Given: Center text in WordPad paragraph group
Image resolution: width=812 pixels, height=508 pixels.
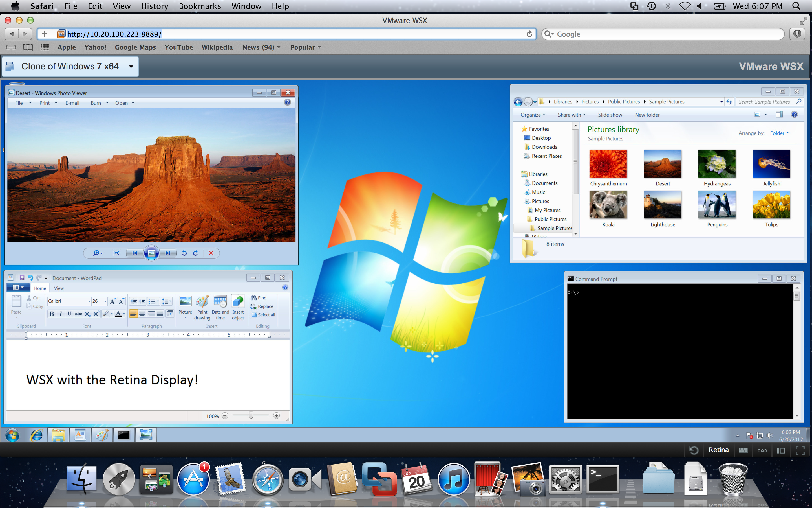Looking at the screenshot, I should click(x=142, y=314).
